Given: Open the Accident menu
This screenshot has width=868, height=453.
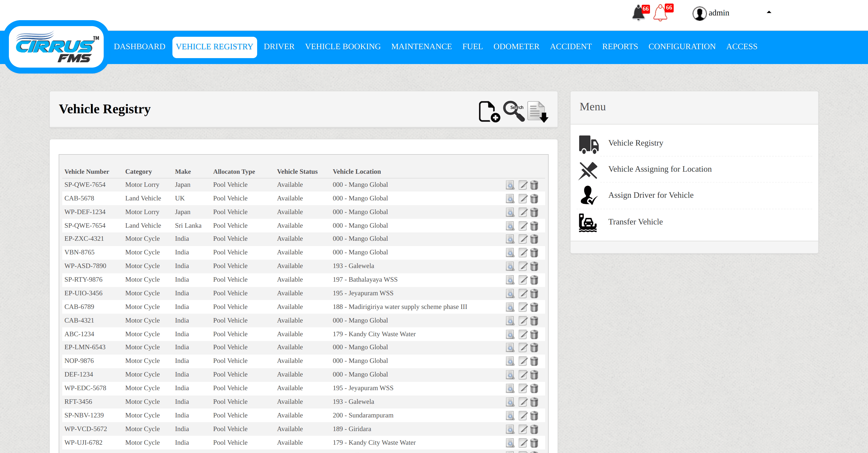Looking at the screenshot, I should click(571, 47).
